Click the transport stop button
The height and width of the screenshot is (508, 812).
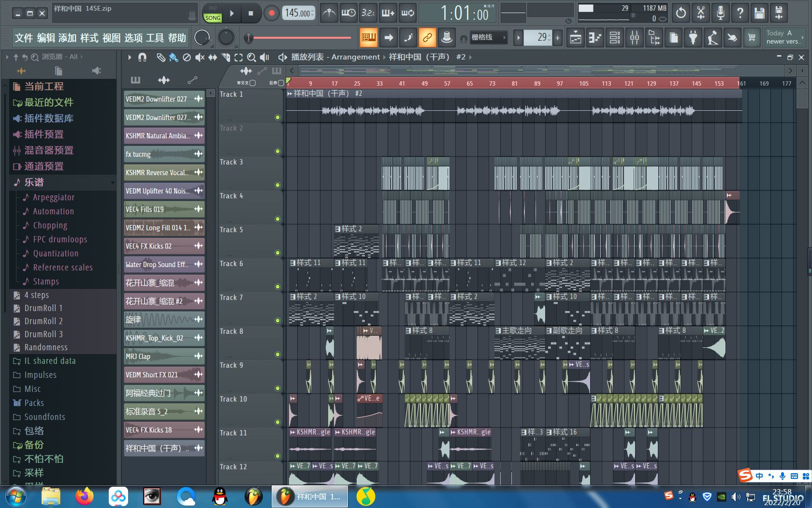click(x=250, y=14)
